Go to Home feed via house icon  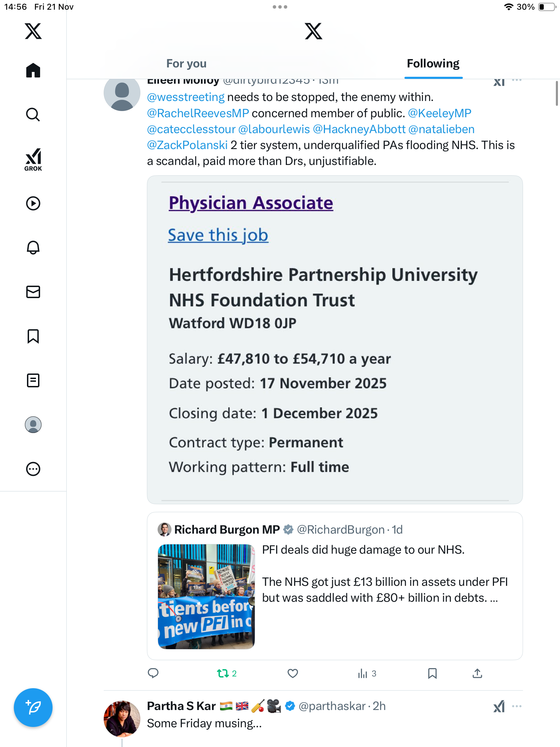pos(33,71)
